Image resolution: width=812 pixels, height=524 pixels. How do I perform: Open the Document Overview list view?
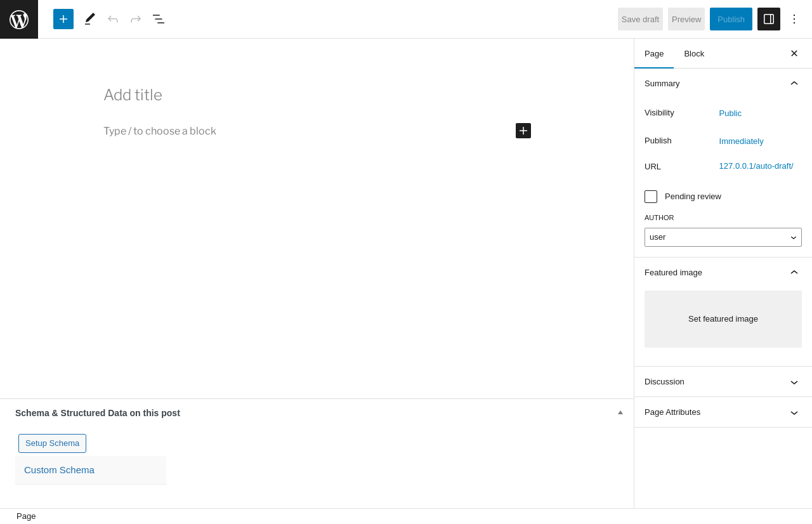click(159, 19)
